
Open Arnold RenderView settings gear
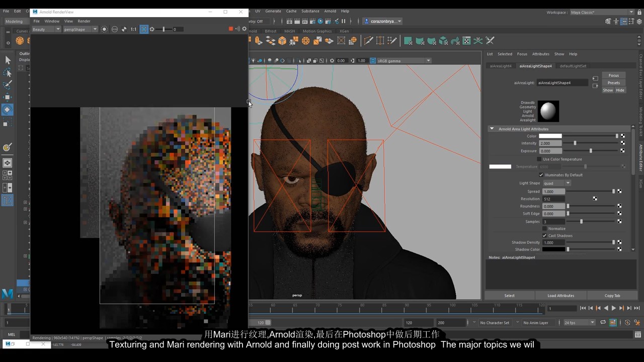(x=245, y=29)
